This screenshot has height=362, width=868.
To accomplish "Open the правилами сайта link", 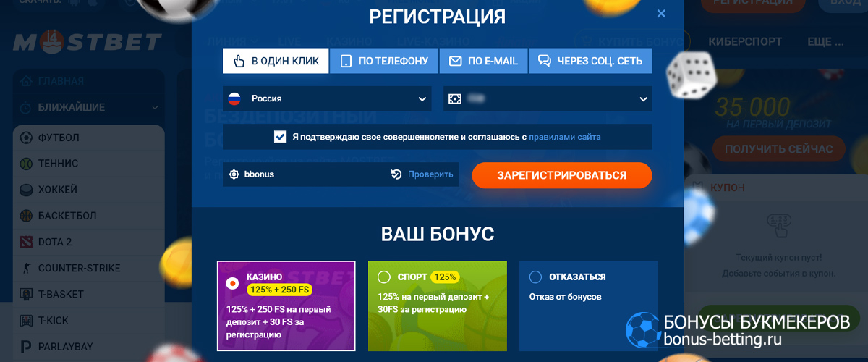I will click(565, 136).
